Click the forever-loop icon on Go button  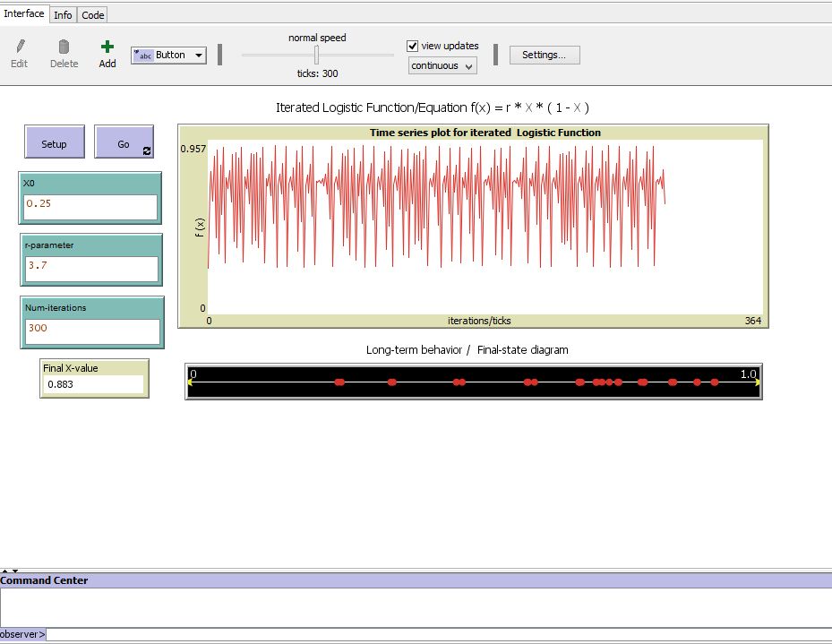147,151
